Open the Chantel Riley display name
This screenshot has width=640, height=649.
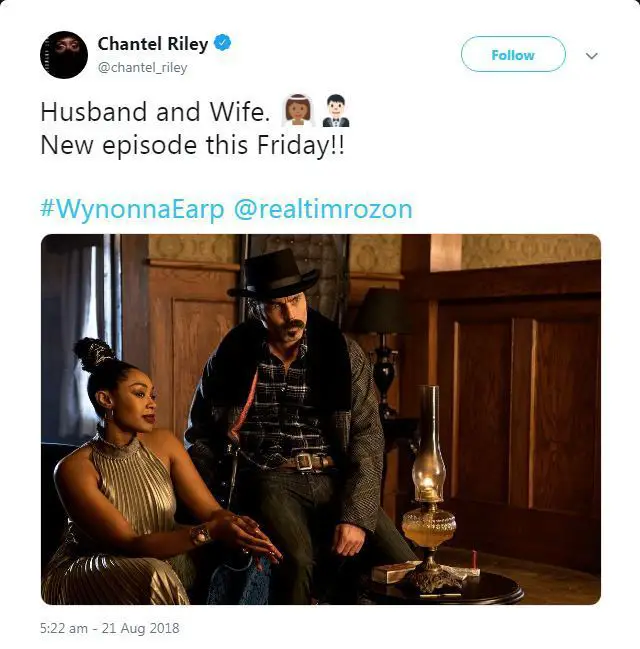click(x=153, y=43)
